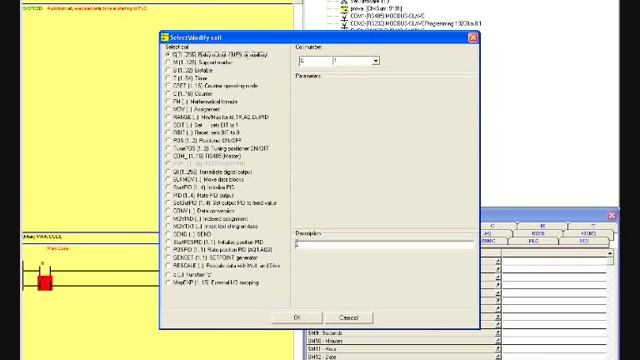
Task: Click edit pencil for SM11 Hour row
Action: point(498,349)
